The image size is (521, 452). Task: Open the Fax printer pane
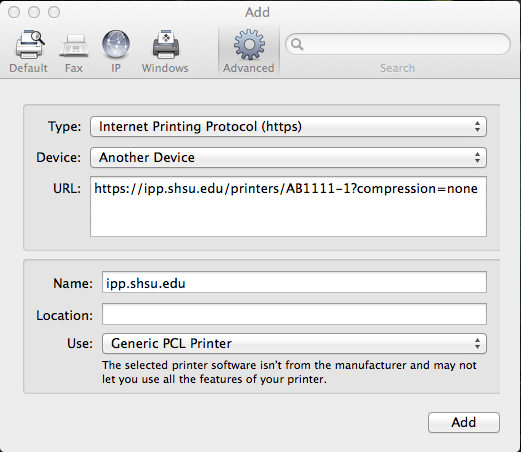(x=74, y=46)
